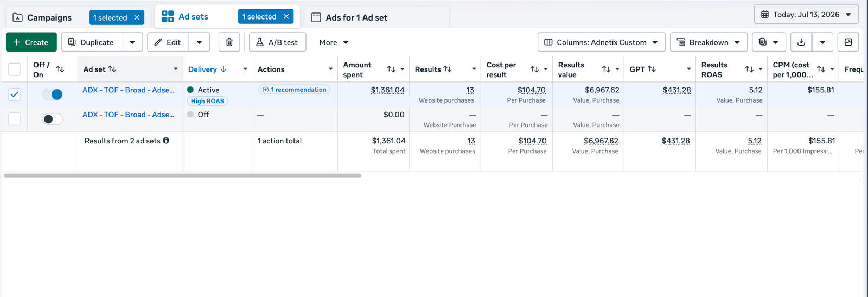Screen dimensions: 868x297
Task: Turn on the inactive ad set toggle
Action: point(53,119)
